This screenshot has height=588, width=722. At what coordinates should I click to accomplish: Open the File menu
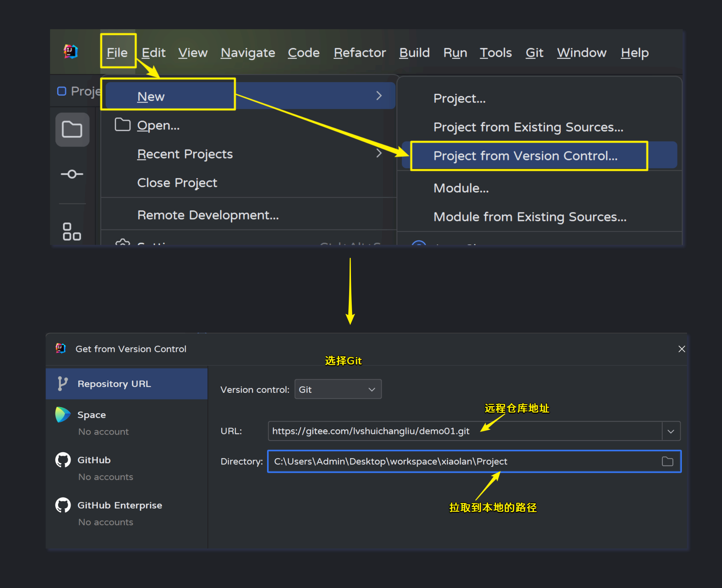pos(117,53)
